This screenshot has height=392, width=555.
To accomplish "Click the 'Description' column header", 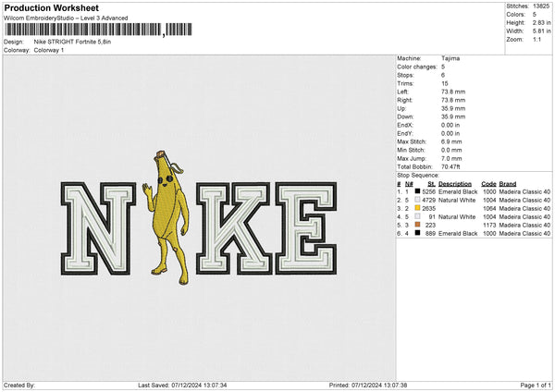I will [455, 184].
